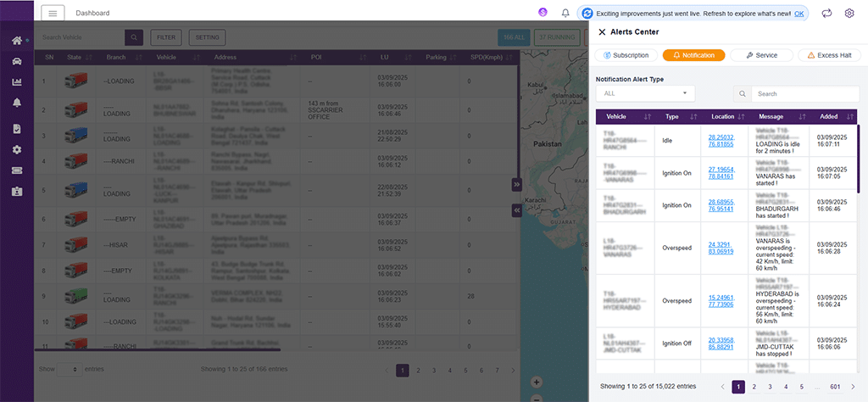Open location link 27.19654, 78.84161
The image size is (868, 402).
[x=721, y=173]
